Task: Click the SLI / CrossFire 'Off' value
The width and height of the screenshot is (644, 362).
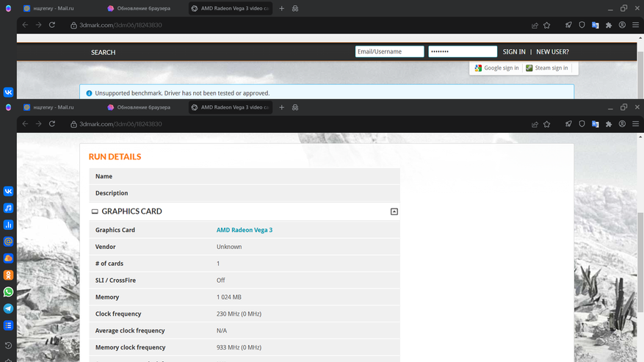Action: [220, 280]
